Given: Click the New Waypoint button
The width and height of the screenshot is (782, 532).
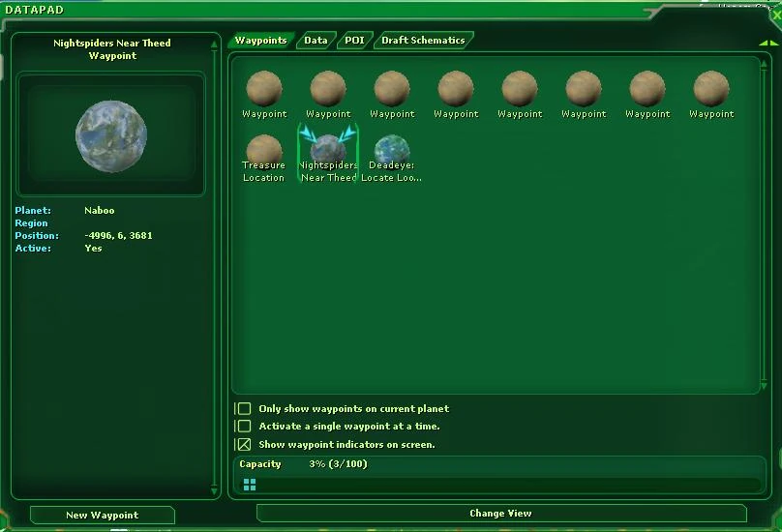Looking at the screenshot, I should (103, 515).
